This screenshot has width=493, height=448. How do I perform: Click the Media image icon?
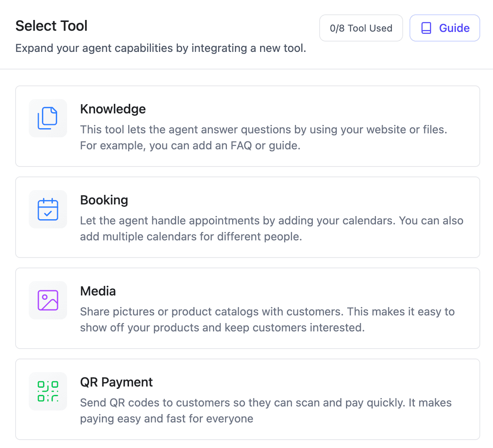(48, 300)
